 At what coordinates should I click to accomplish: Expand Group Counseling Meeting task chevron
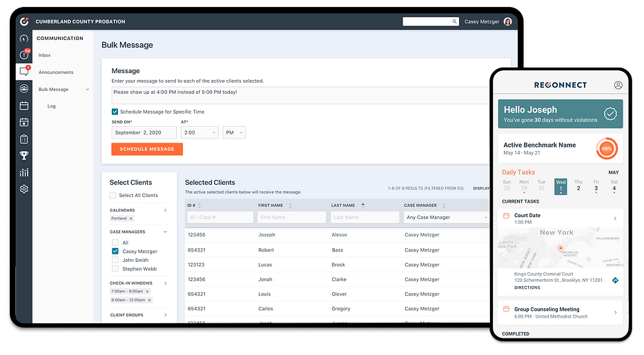pyautogui.click(x=615, y=312)
